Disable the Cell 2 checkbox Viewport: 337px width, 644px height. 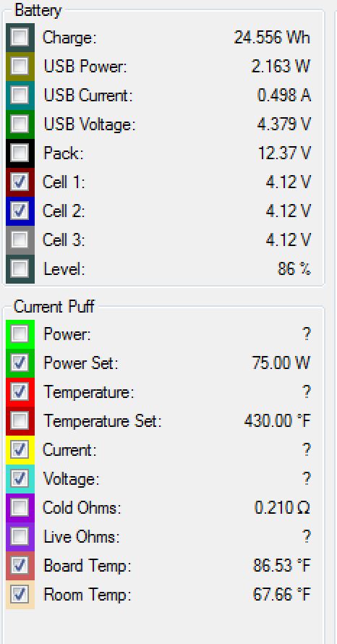click(20, 211)
